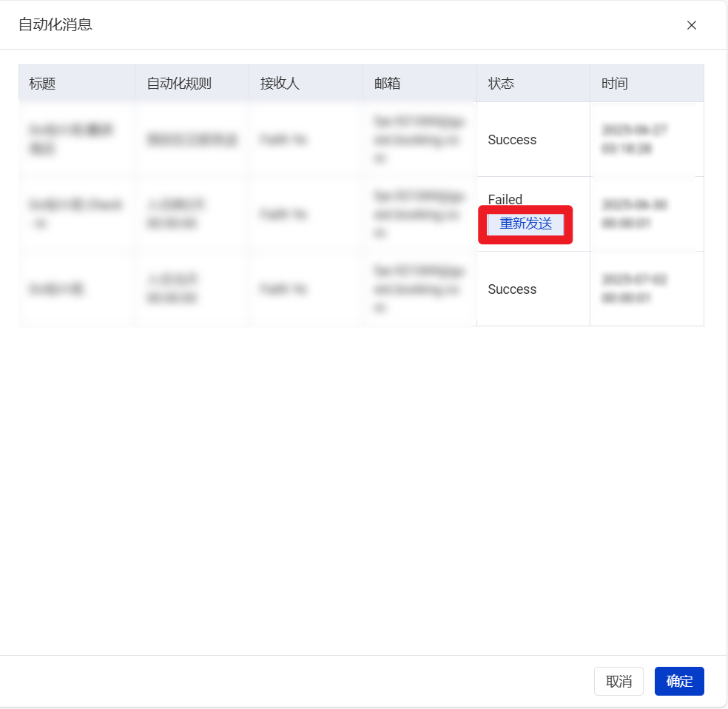
Task: Click the time cell of the Failed row
Action: pos(635,214)
